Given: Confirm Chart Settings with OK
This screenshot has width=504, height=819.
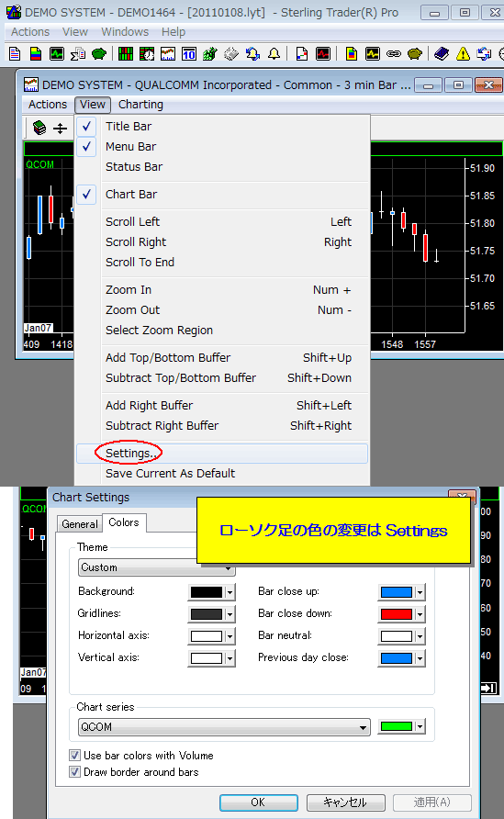Looking at the screenshot, I should coord(259,802).
